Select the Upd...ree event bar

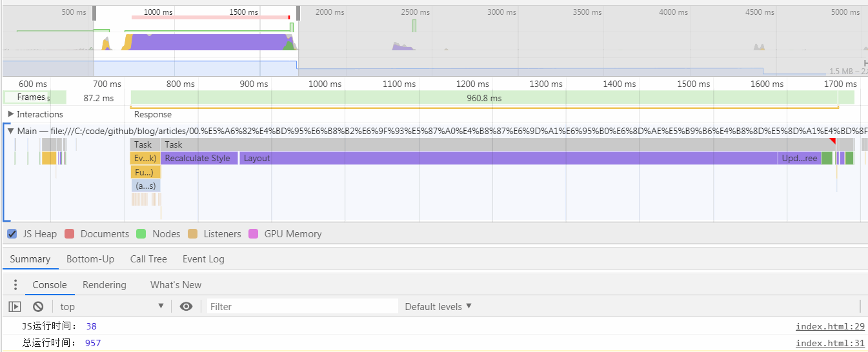[x=800, y=158]
